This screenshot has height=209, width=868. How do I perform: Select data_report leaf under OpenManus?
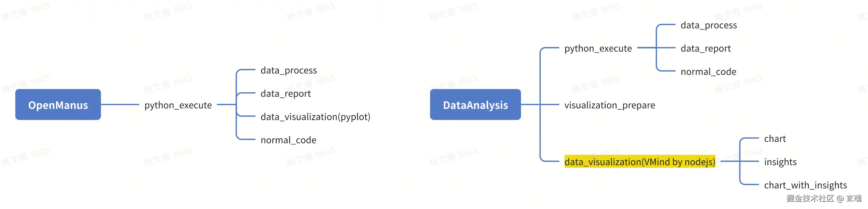coord(285,94)
